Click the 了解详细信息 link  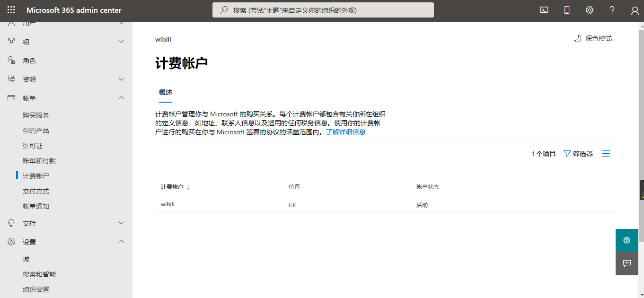click(345, 132)
